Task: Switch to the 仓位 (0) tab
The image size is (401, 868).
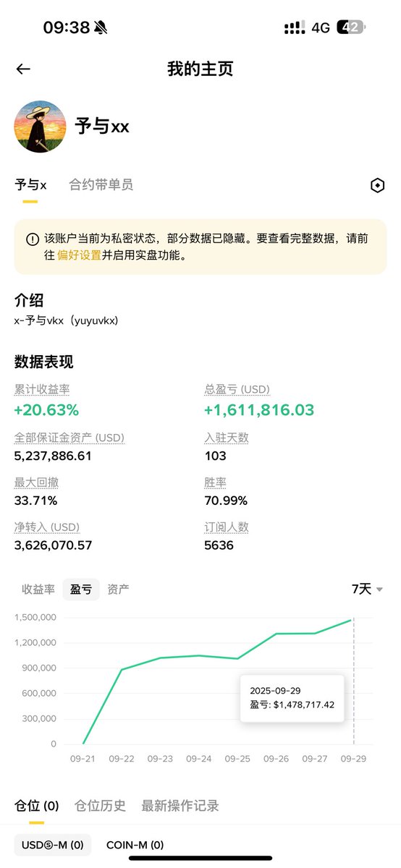Action: coord(36,805)
